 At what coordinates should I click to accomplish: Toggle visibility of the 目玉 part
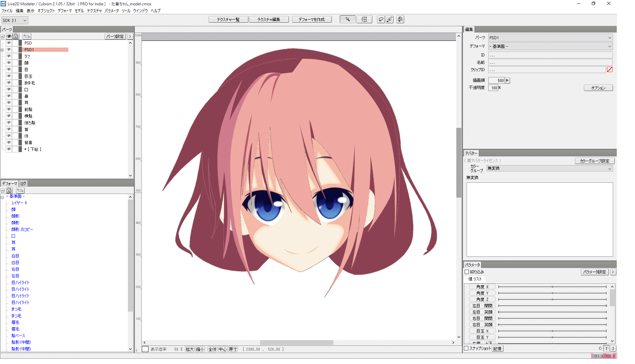point(9,76)
